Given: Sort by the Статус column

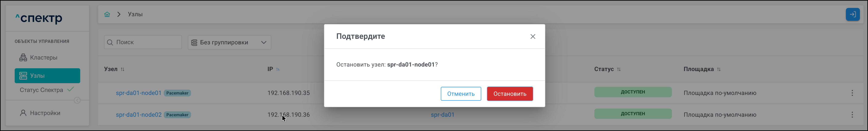Looking at the screenshot, I should pos(619,69).
